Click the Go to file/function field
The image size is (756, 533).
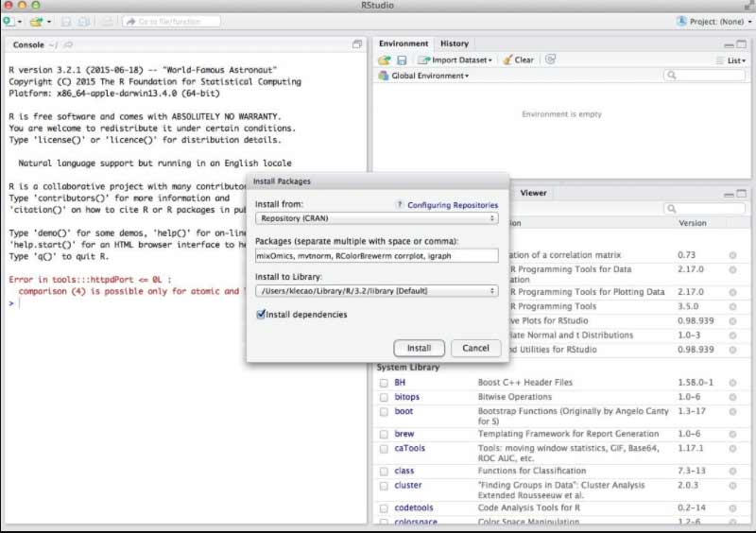pos(172,21)
